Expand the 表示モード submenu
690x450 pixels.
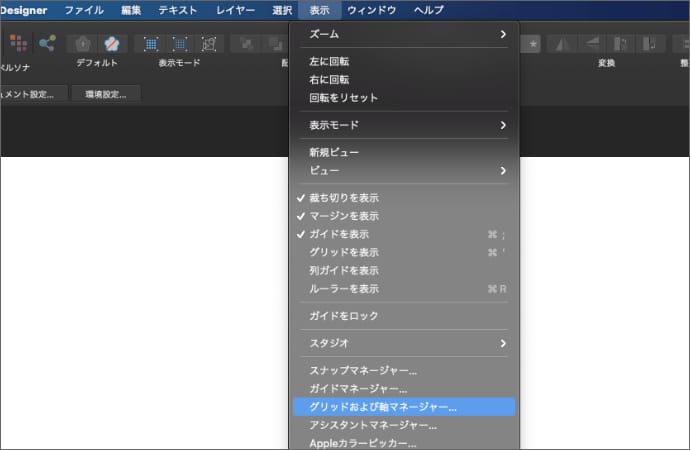tap(404, 125)
